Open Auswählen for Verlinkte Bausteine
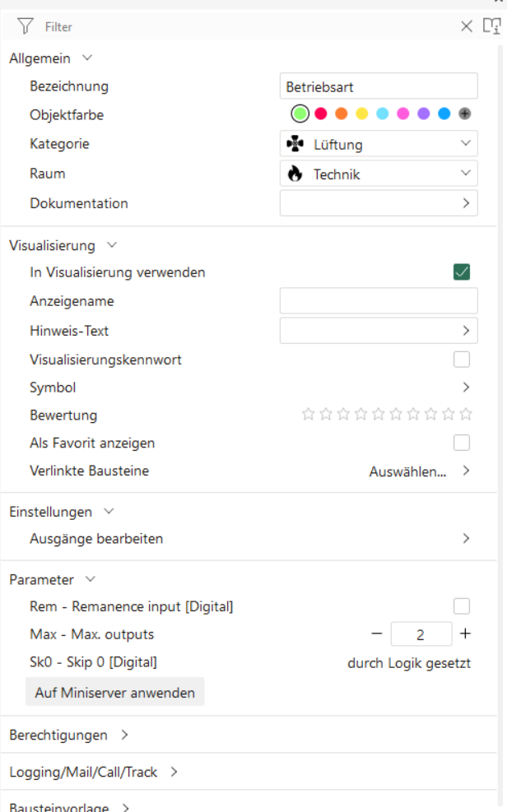507x812 pixels. coord(409,470)
